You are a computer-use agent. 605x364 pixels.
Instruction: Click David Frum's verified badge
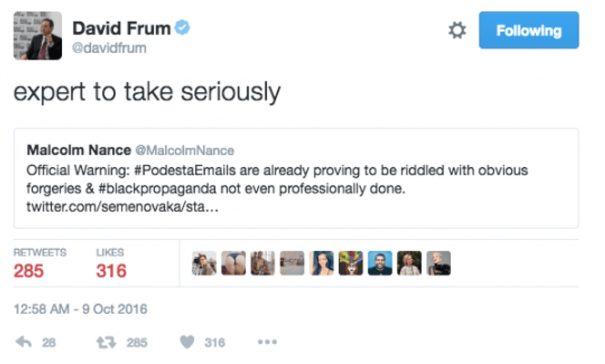(x=182, y=27)
